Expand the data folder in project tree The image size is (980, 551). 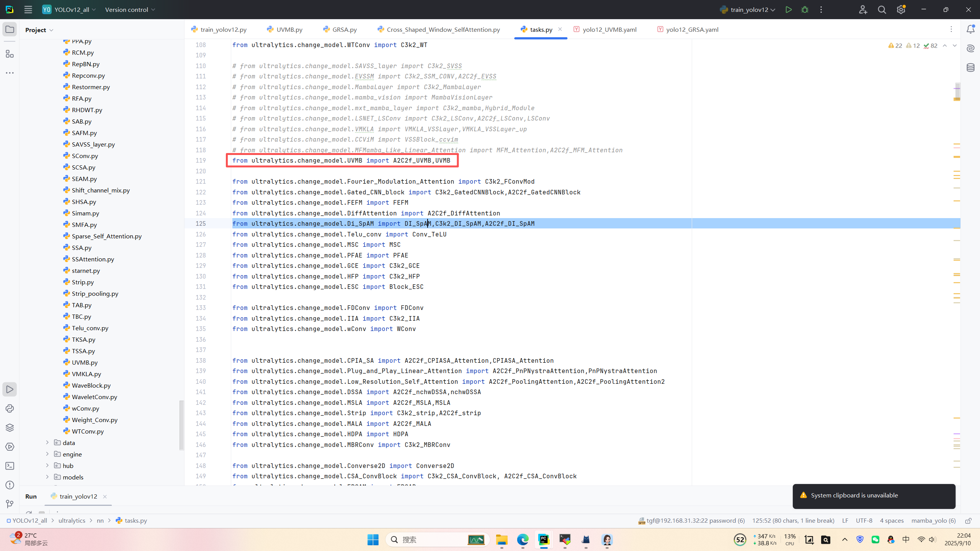coord(47,443)
